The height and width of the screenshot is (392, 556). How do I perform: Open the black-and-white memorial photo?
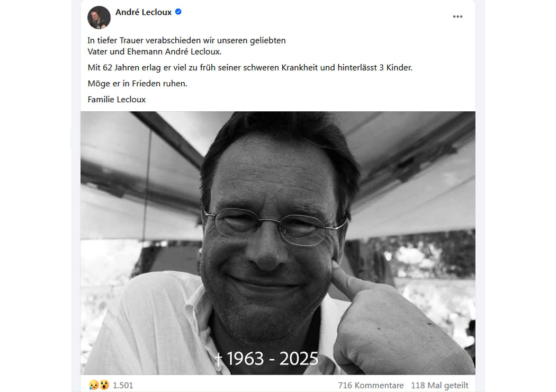point(277,243)
